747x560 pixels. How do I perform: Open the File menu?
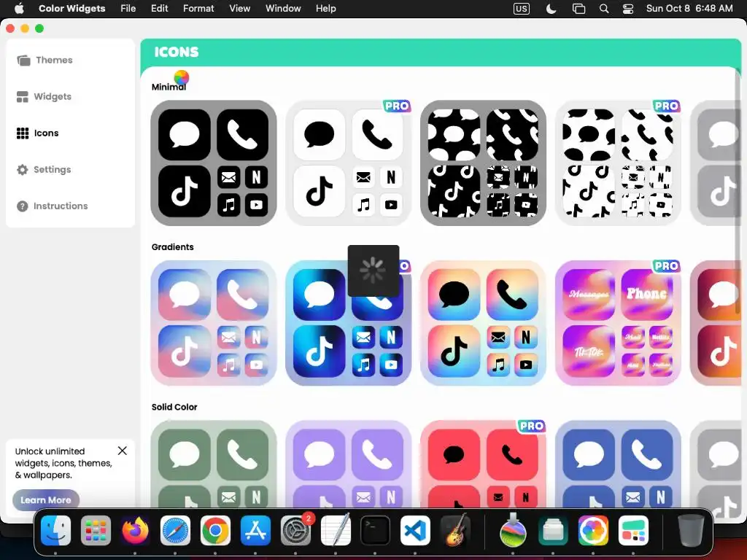tap(128, 9)
